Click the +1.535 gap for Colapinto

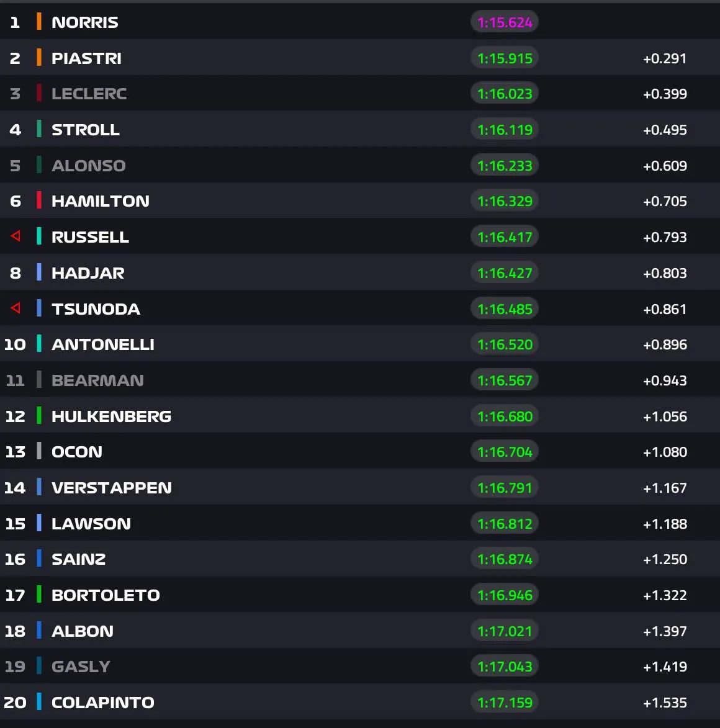(x=665, y=703)
